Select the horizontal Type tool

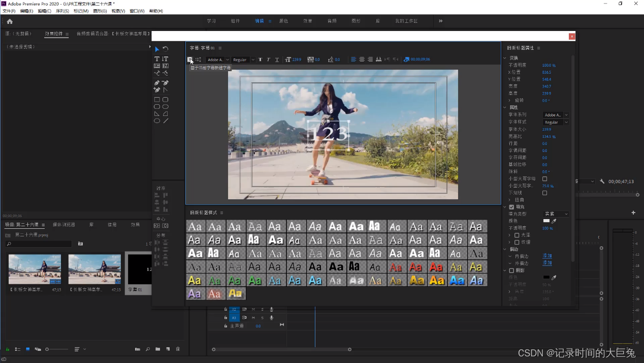tap(157, 59)
